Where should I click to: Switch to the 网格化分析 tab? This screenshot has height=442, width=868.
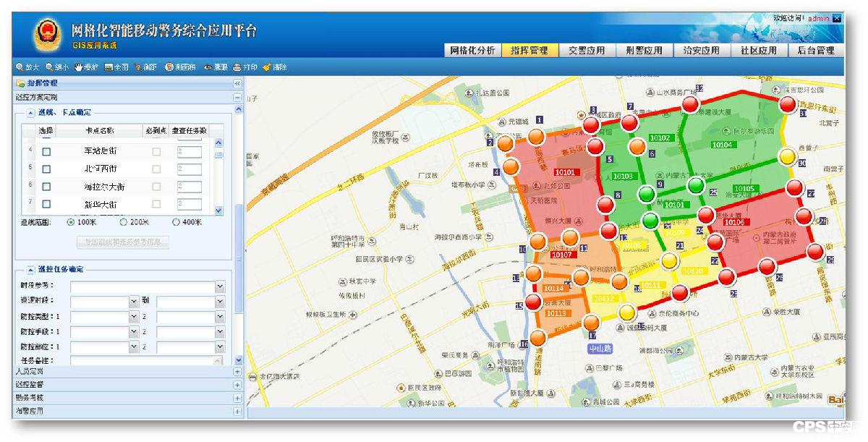[472, 50]
